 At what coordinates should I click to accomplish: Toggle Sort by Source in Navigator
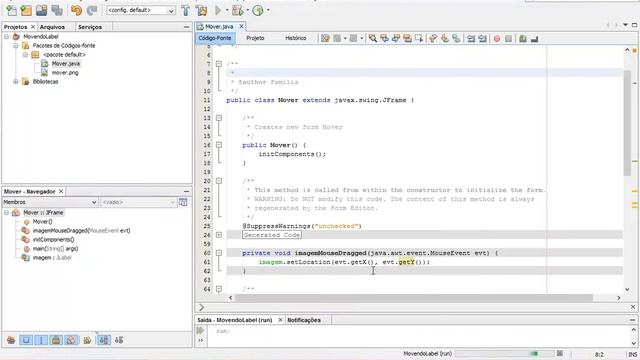point(119,340)
